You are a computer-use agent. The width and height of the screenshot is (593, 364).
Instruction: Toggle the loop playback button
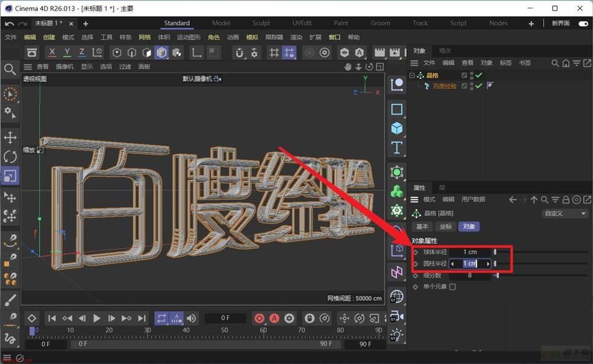click(161, 318)
